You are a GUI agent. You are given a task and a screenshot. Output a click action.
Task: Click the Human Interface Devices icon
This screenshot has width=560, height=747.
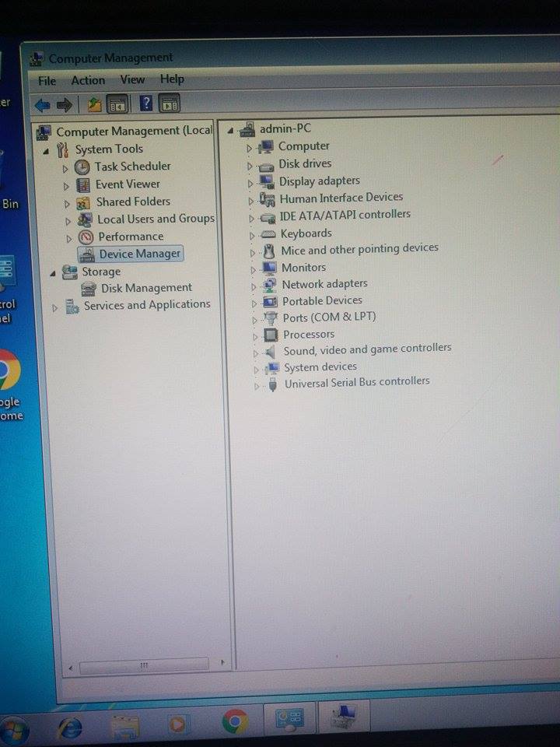[268, 198]
